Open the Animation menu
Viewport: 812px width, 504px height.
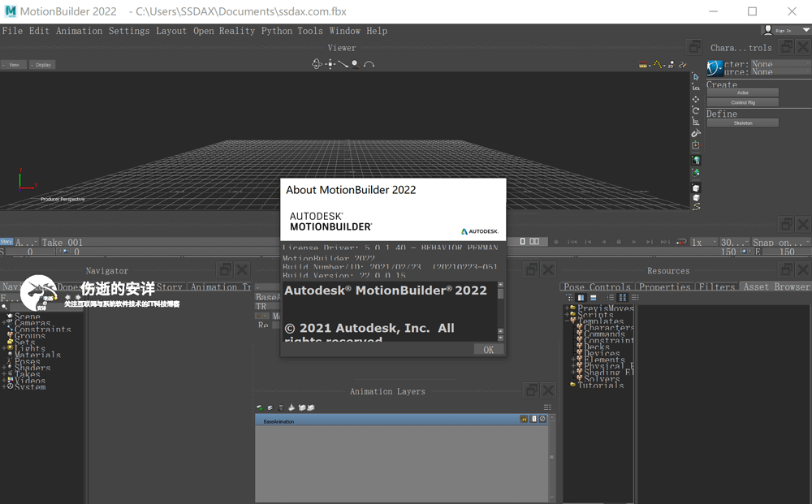[x=80, y=31]
